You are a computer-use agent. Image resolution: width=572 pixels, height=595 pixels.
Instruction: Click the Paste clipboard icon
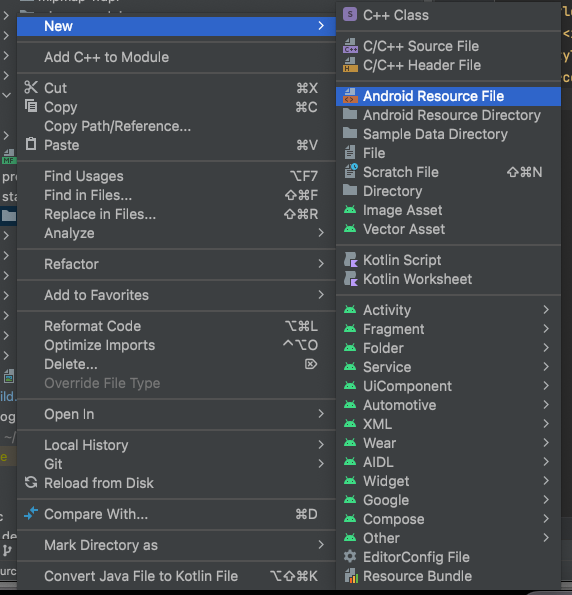[31, 144]
